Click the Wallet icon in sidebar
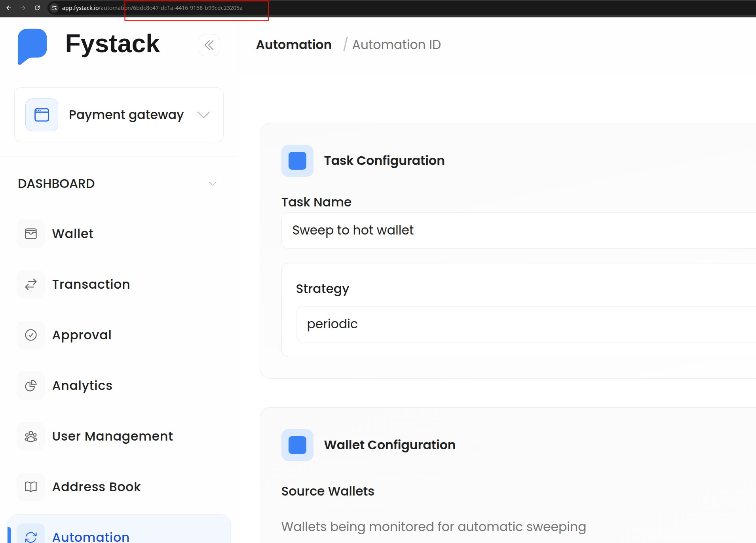The width and height of the screenshot is (756, 543). 31,234
